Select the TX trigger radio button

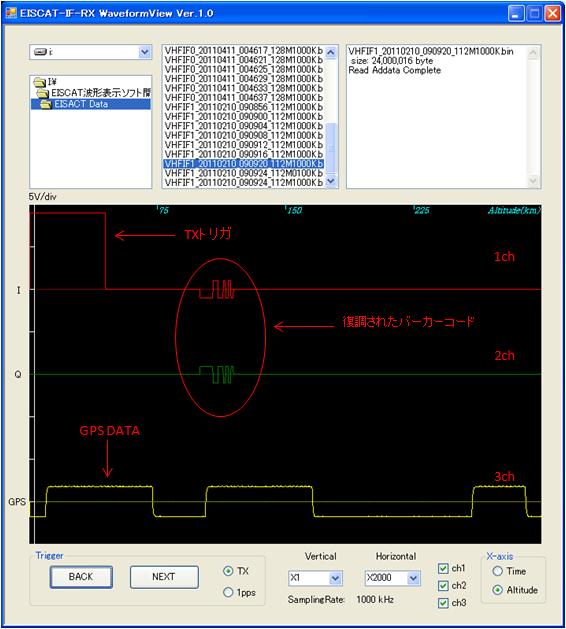[x=228, y=571]
